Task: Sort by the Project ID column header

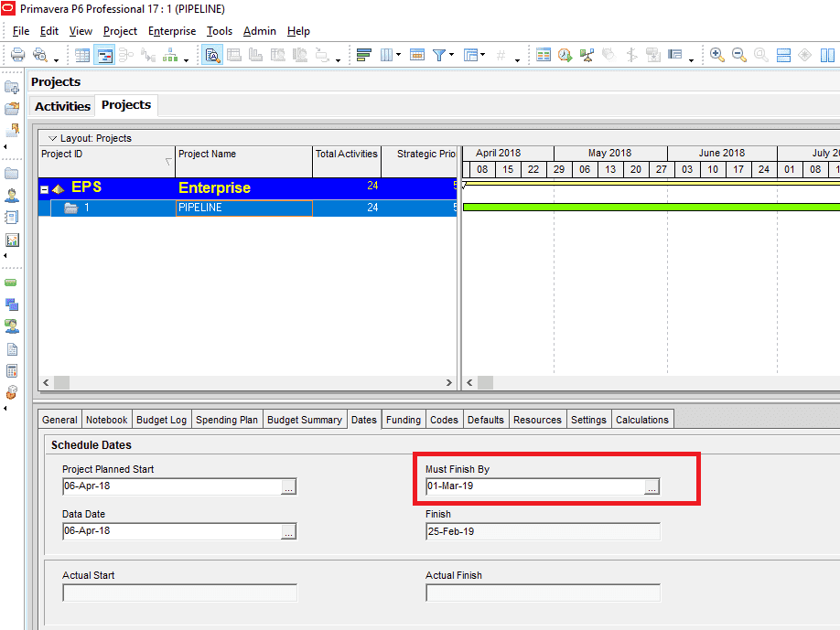Action: (107, 161)
